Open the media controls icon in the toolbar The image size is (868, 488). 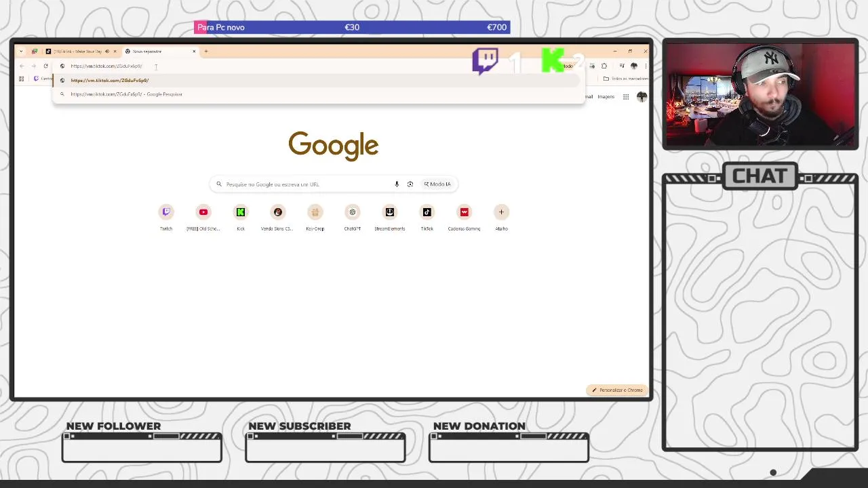click(622, 66)
